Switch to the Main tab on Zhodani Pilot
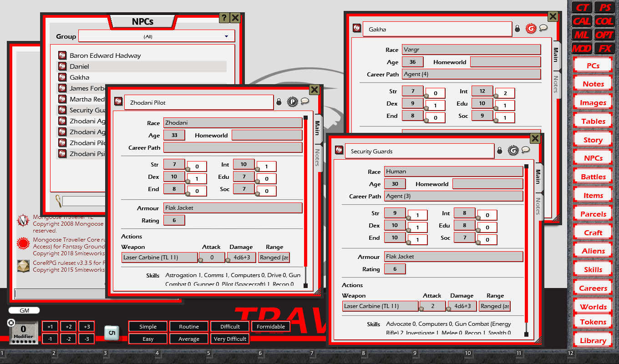 click(317, 129)
